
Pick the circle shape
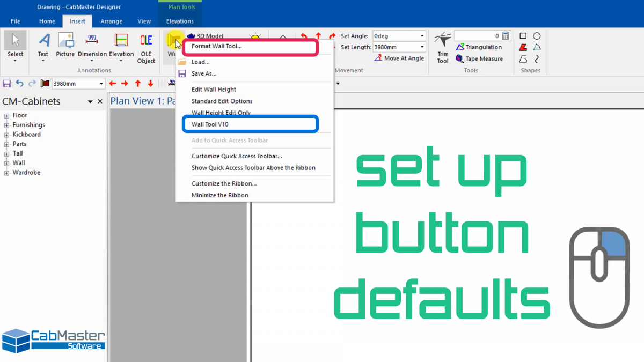coord(537,36)
